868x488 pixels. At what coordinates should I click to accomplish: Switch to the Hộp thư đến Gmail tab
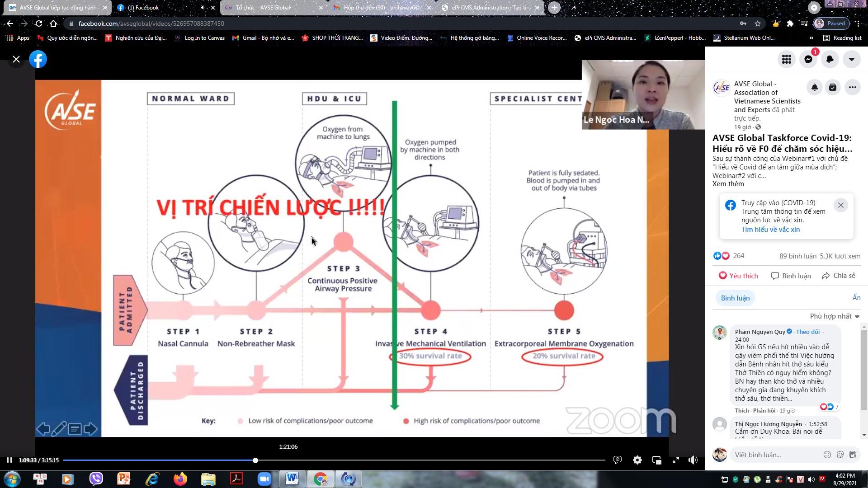click(381, 8)
